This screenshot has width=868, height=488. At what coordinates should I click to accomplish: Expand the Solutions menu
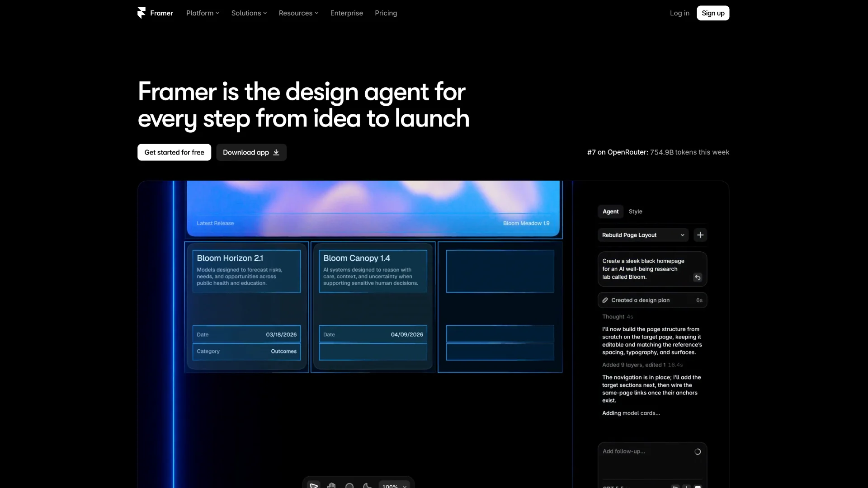(x=249, y=13)
